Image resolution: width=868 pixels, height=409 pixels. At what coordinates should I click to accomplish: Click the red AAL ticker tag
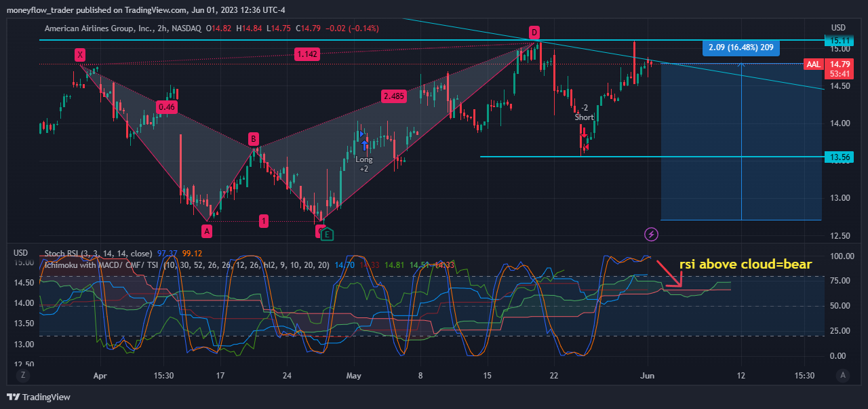pos(812,64)
